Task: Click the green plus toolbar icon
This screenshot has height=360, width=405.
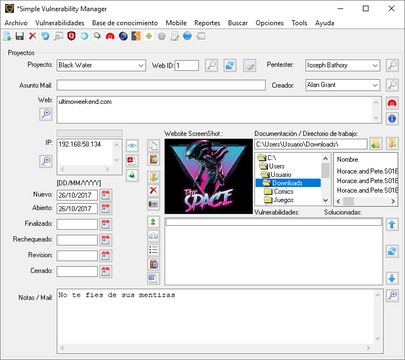Action: pos(149,36)
